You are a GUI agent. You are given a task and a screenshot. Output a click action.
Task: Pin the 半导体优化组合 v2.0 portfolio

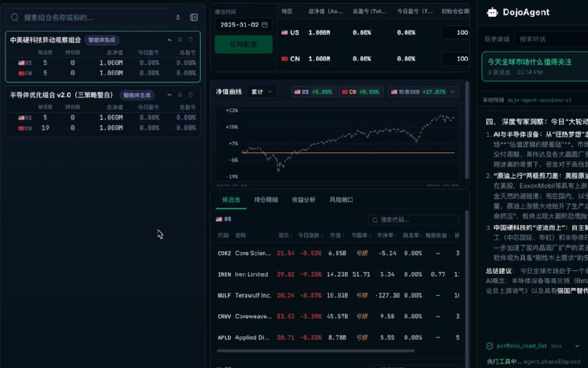[180, 95]
